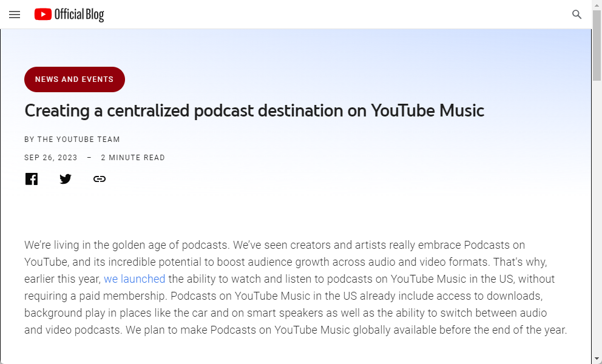Click the scrollbar down arrow

coord(595,359)
